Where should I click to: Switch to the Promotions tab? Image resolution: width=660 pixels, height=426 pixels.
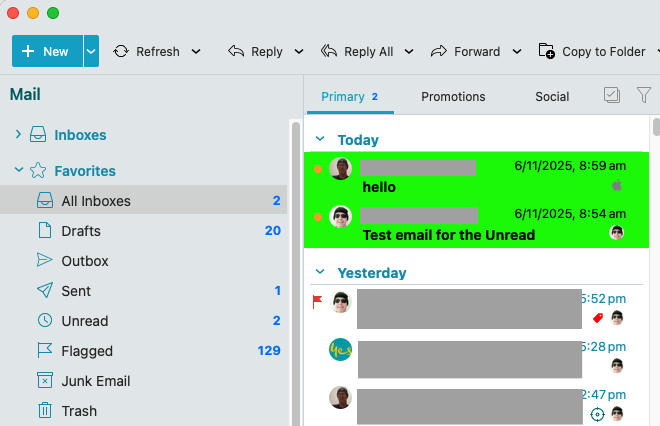(x=453, y=97)
